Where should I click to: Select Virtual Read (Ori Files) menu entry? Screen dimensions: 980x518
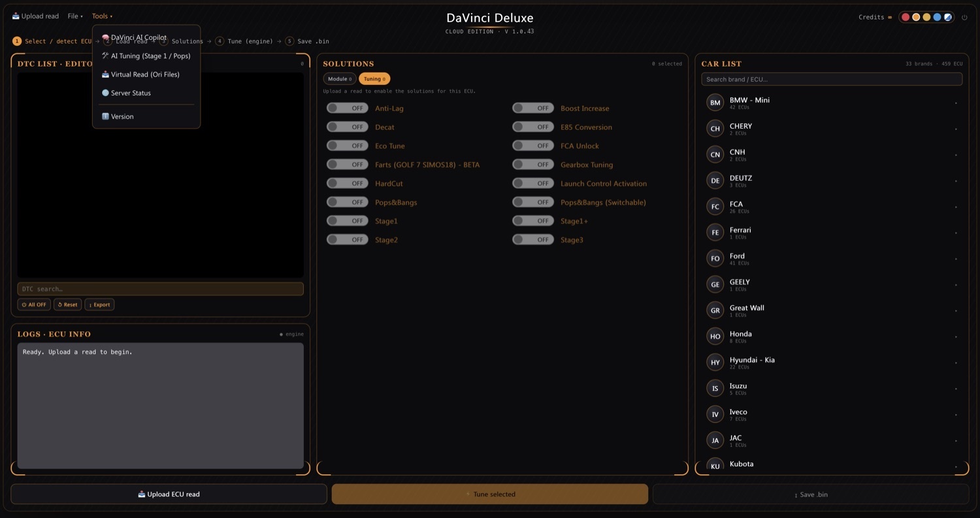[x=146, y=74]
